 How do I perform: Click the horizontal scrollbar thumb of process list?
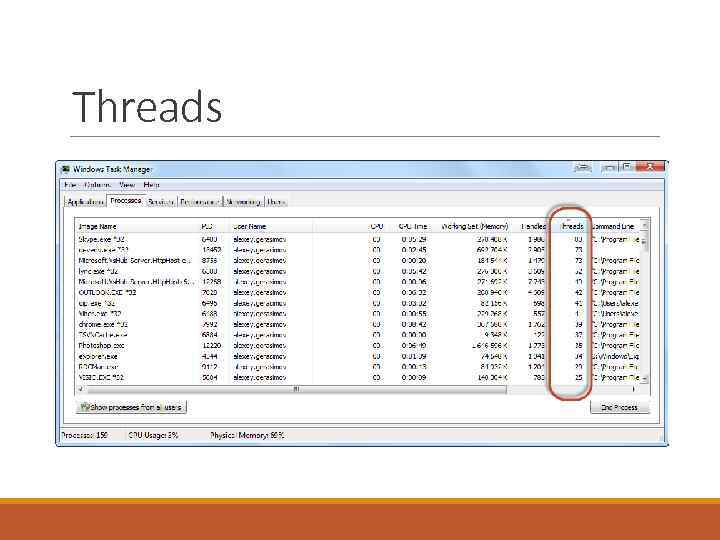pyautogui.click(x=297, y=389)
